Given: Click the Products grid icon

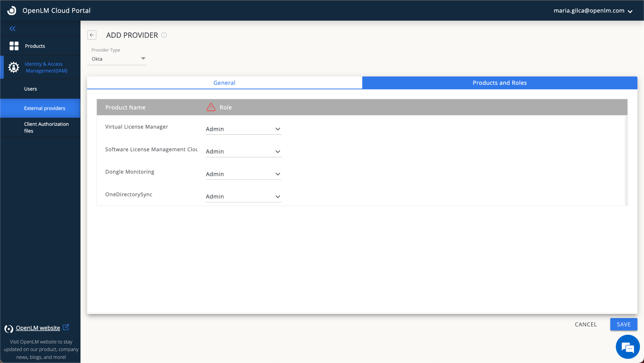Looking at the screenshot, I should click(x=14, y=46).
